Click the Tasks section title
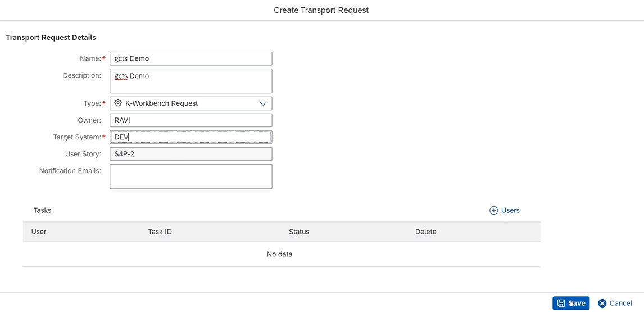This screenshot has width=644, height=312. tap(42, 210)
